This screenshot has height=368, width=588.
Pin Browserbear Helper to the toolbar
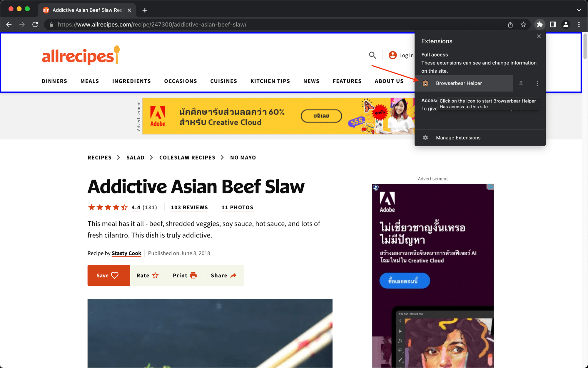point(521,83)
